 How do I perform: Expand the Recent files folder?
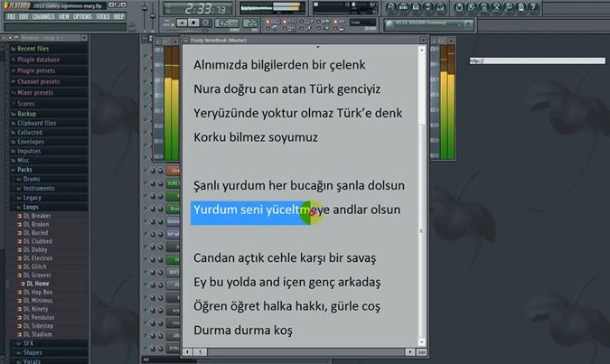pyautogui.click(x=48, y=49)
